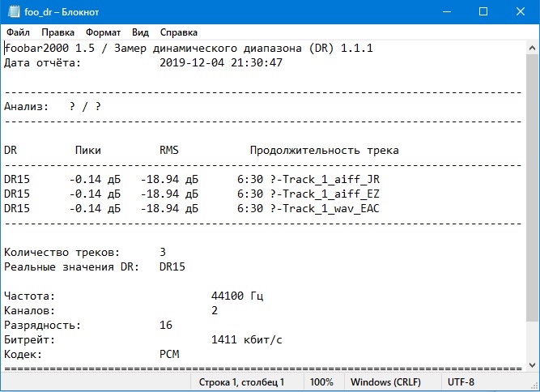Click the scrollbar down arrow
Screen dimensions: 540x392
click(x=532, y=365)
